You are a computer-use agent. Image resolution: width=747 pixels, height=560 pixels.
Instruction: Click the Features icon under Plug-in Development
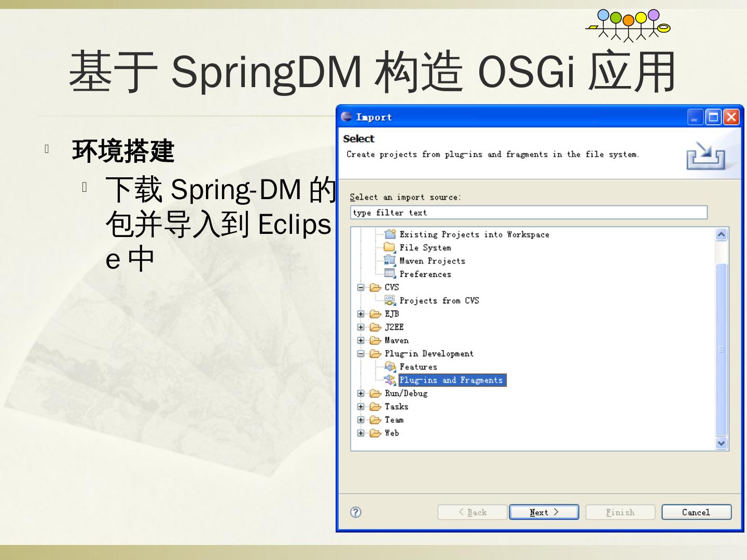[x=390, y=367]
